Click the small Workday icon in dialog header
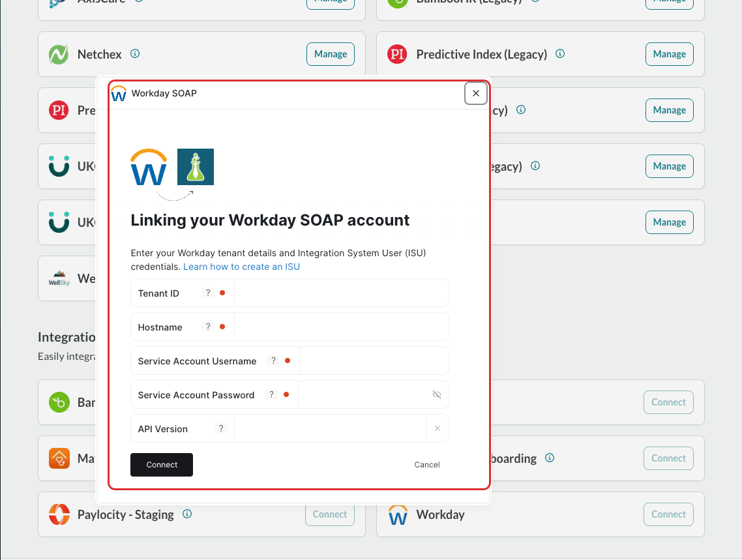This screenshot has height=560, width=742. point(118,94)
